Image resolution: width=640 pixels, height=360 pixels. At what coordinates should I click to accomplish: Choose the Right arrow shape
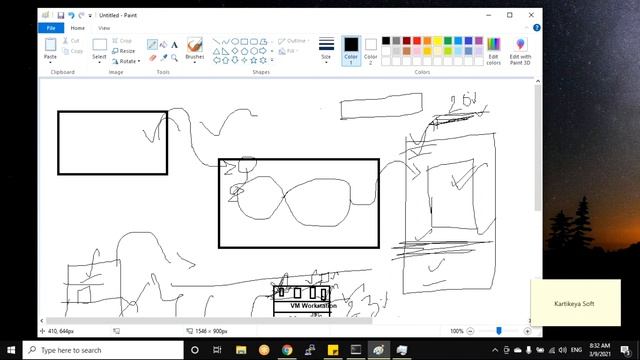tap(263, 51)
